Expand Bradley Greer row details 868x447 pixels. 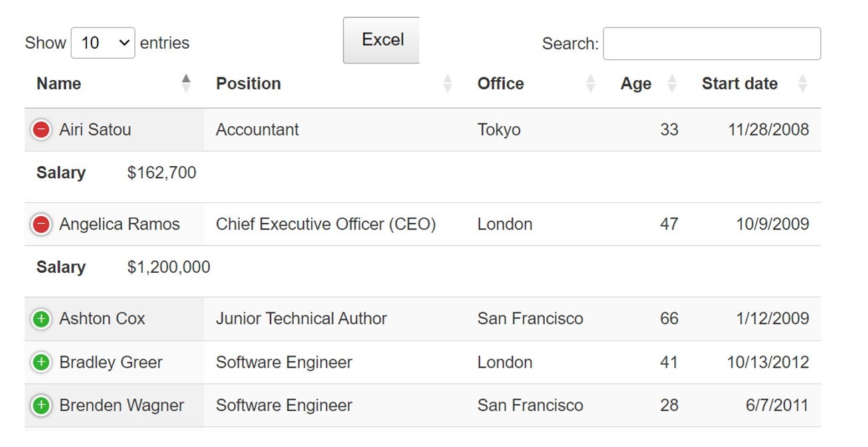click(x=41, y=362)
